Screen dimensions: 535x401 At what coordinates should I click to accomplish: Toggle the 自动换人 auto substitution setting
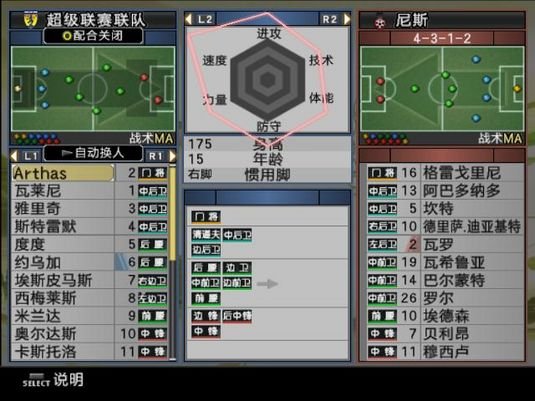93,153
